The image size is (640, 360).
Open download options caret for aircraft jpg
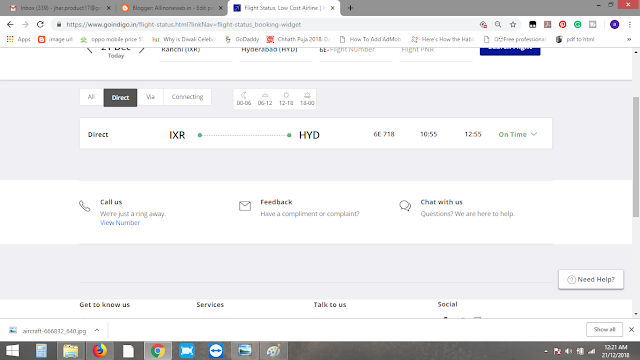[x=97, y=331]
